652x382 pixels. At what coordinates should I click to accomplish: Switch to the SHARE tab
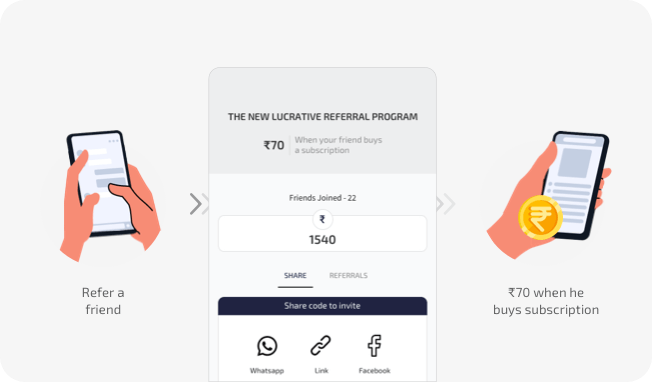(x=295, y=276)
